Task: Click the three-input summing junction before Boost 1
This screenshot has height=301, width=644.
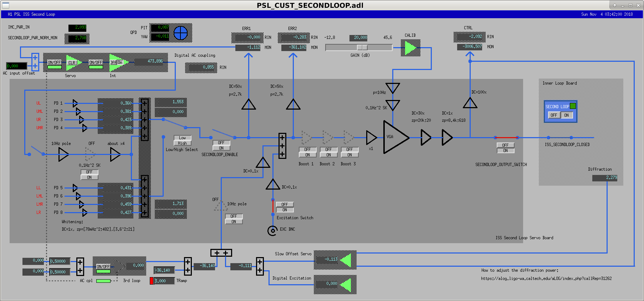Action: (x=282, y=146)
